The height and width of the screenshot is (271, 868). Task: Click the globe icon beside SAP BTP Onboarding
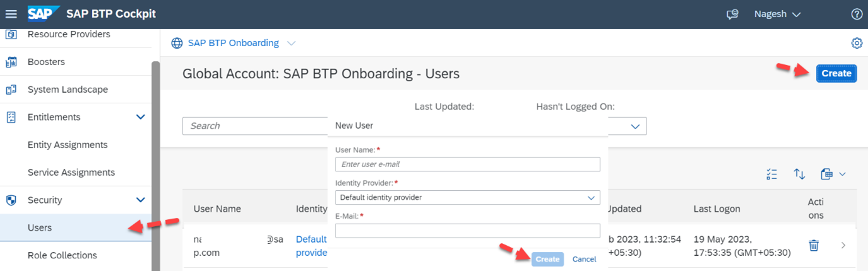pos(178,43)
